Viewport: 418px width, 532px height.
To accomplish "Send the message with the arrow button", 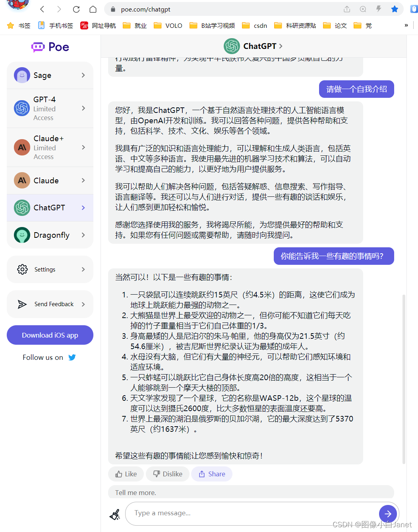I will (388, 514).
